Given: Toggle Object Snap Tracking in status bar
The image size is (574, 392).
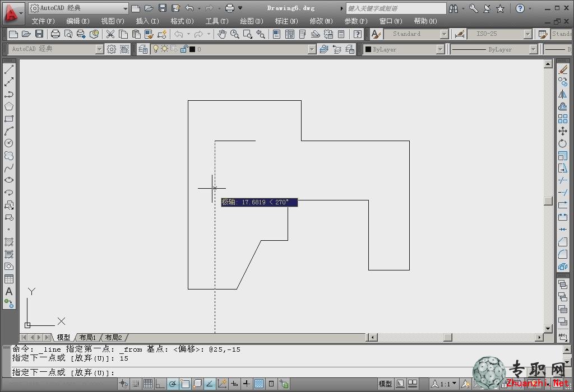Looking at the screenshot, I should (x=210, y=384).
